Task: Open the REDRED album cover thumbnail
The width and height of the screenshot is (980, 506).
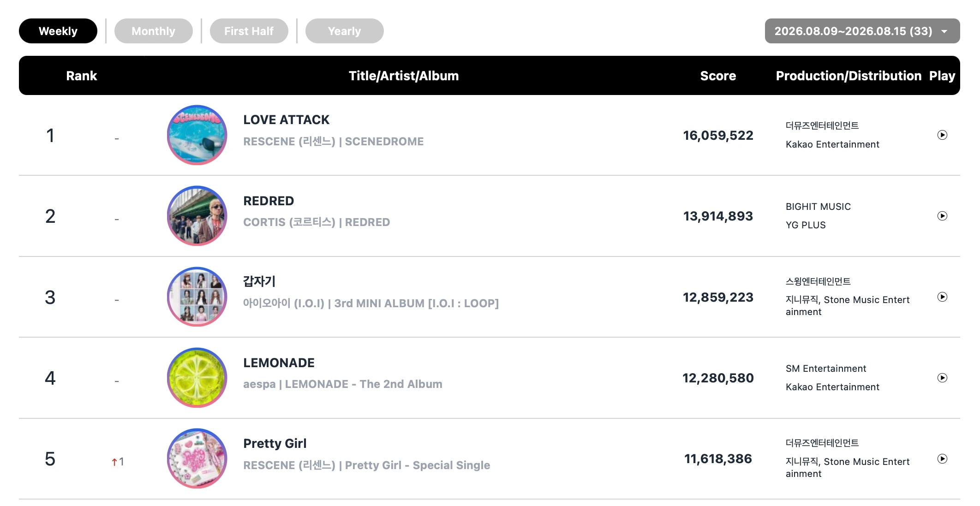Action: coord(197,216)
